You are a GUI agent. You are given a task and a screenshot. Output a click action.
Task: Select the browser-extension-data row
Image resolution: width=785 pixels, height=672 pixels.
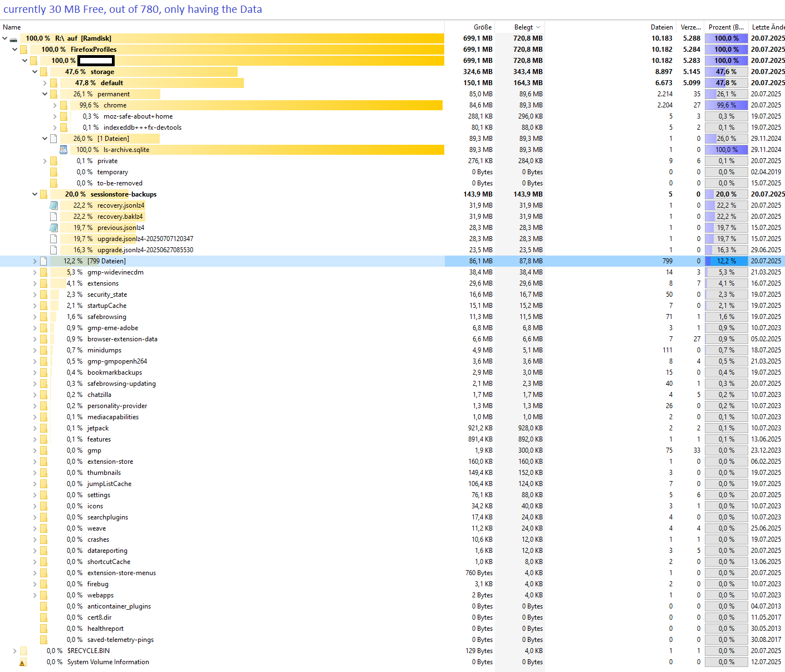point(392,339)
